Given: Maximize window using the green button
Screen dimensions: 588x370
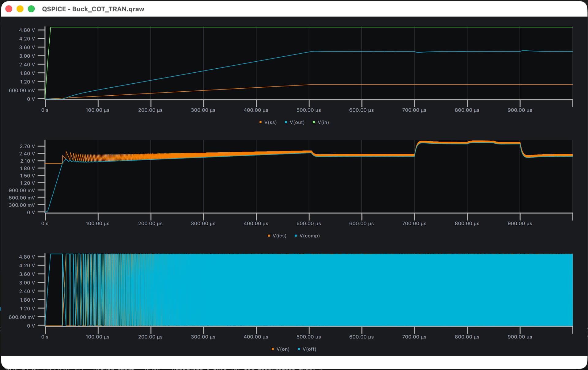Looking at the screenshot, I should pos(31,9).
